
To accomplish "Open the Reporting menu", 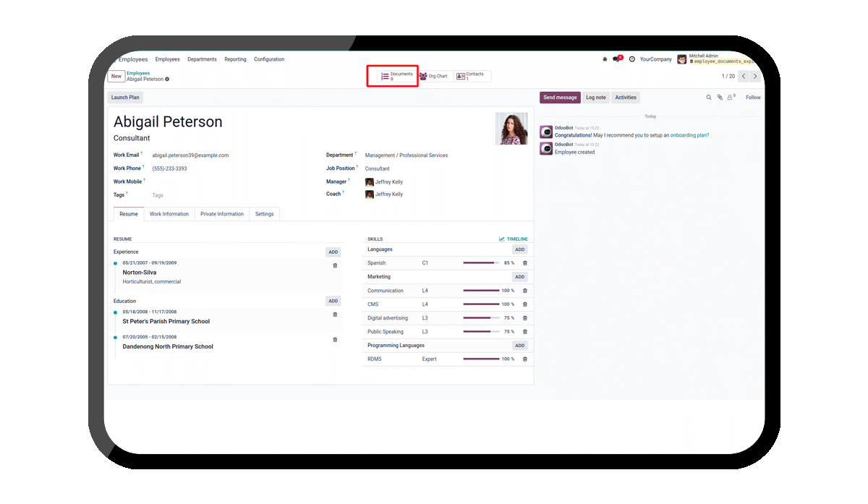I will pyautogui.click(x=235, y=59).
